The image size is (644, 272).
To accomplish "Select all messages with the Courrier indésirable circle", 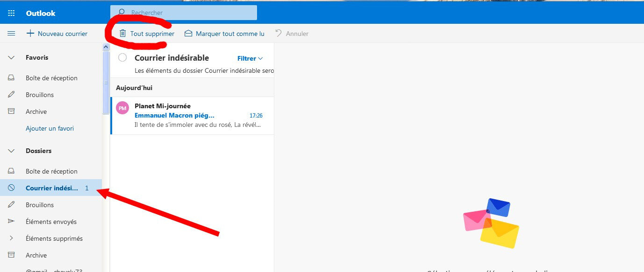I will [122, 58].
